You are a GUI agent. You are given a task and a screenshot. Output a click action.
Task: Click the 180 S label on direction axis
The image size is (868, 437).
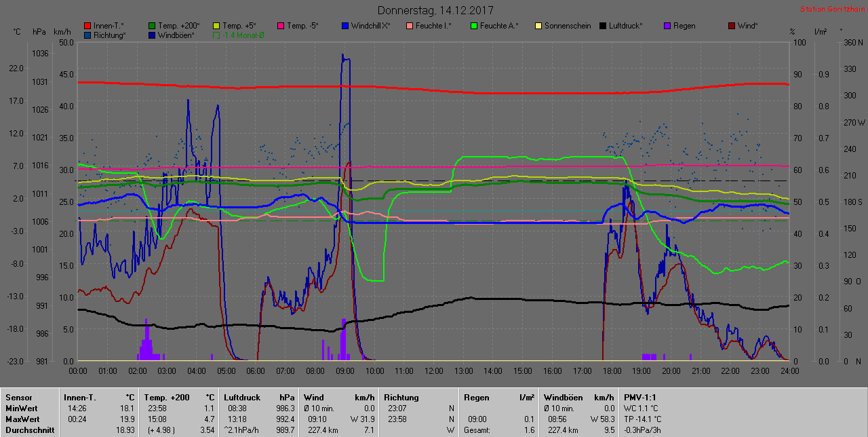click(x=853, y=202)
